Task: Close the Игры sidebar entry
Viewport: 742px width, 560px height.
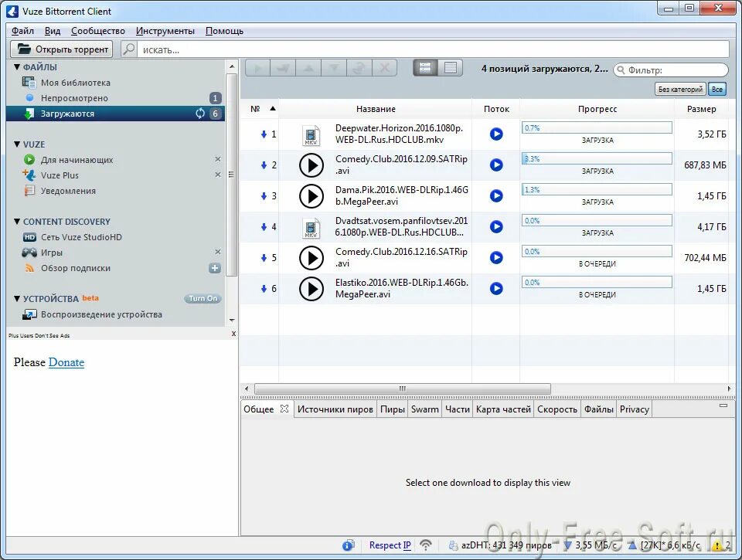Action: coord(218,252)
